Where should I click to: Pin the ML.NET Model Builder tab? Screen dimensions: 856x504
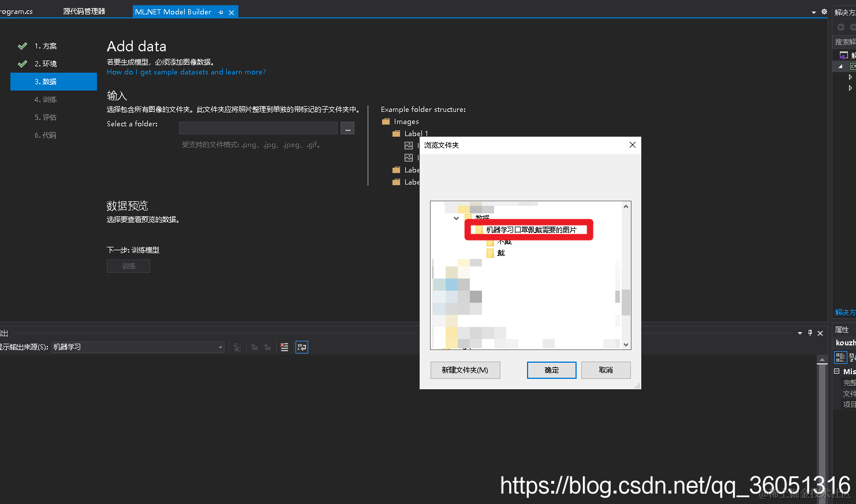click(x=220, y=12)
